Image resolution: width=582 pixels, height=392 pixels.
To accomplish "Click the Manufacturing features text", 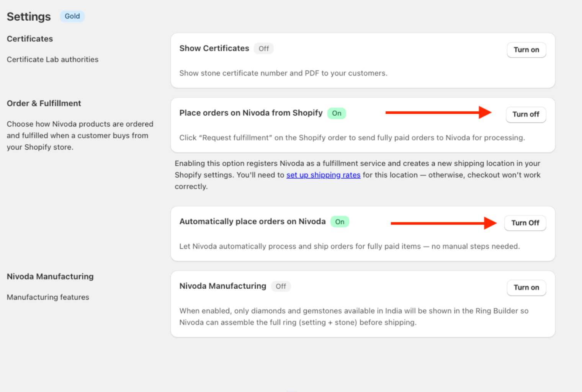I will coord(48,297).
